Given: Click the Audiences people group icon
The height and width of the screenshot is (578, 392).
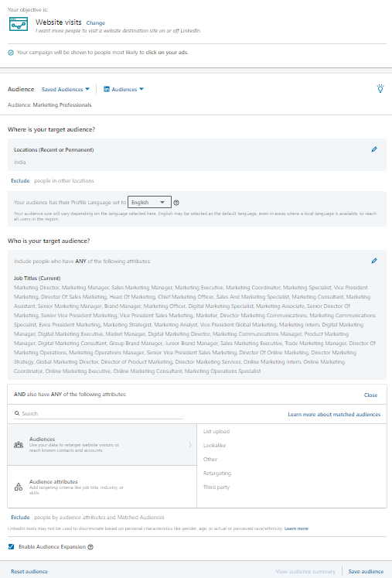Looking at the screenshot, I should click(19, 445).
